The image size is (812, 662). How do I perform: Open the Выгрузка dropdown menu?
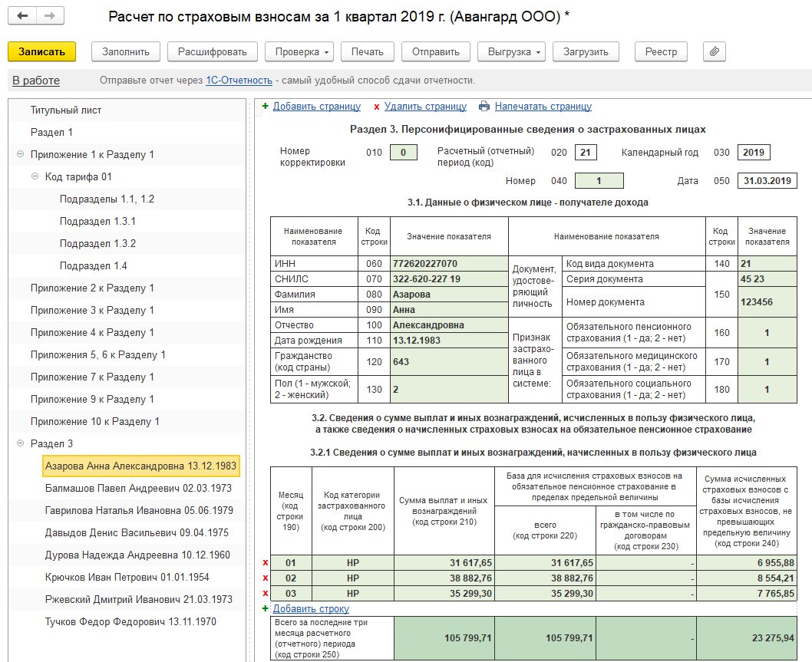[511, 51]
